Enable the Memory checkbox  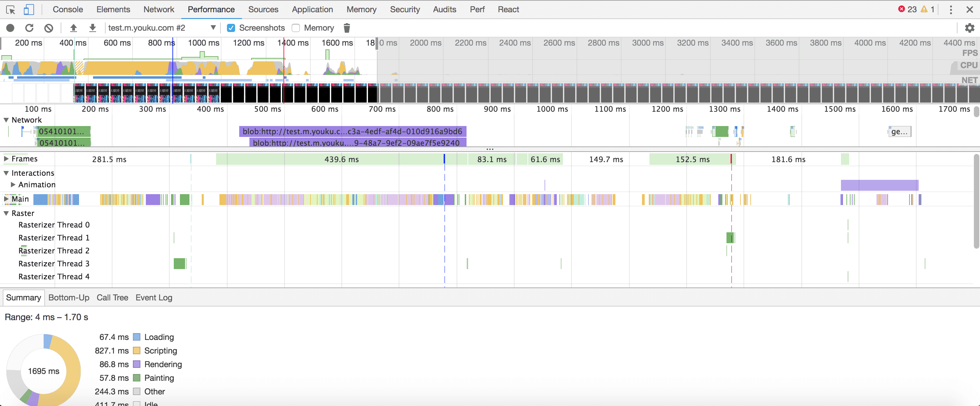(296, 28)
